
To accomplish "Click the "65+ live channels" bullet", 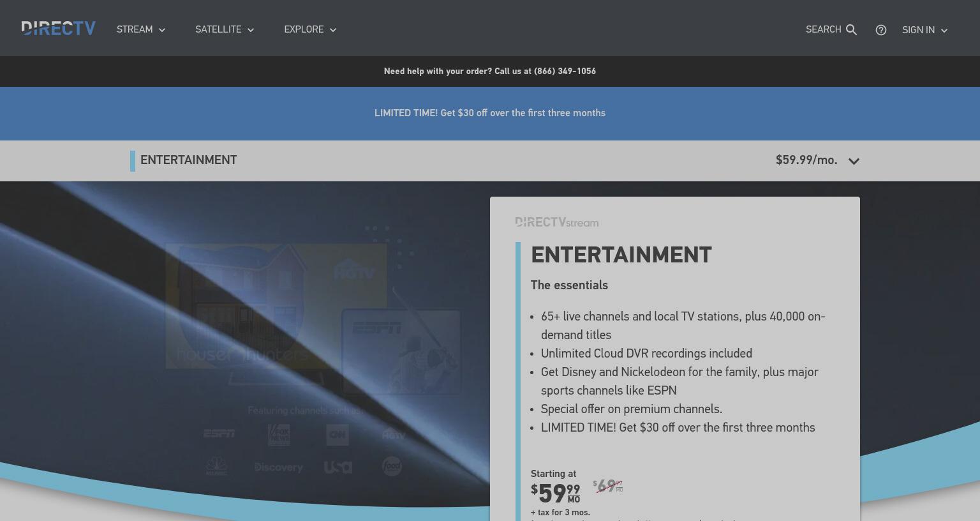I will click(x=683, y=326).
